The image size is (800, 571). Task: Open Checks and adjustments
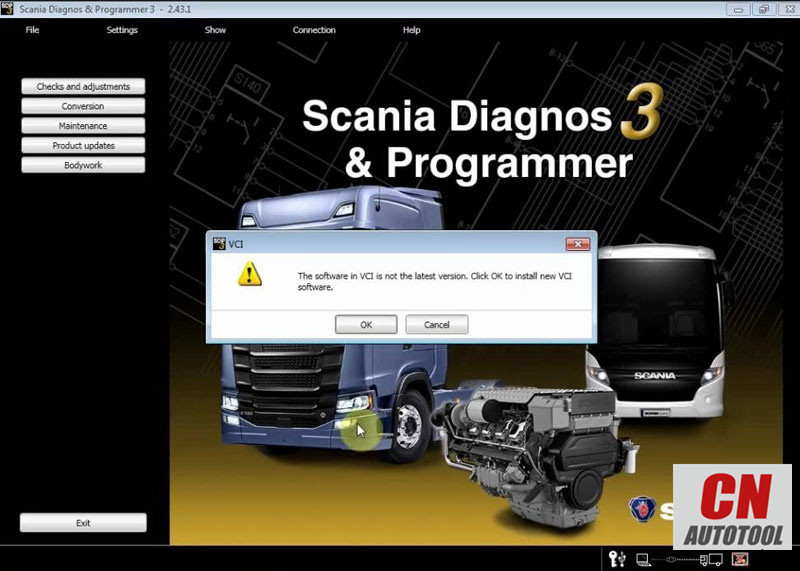pos(83,86)
